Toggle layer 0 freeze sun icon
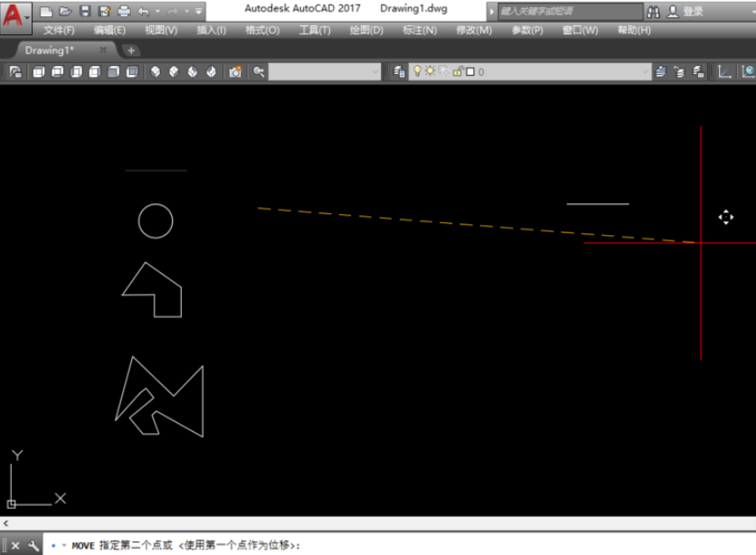This screenshot has width=756, height=555. 430,71
